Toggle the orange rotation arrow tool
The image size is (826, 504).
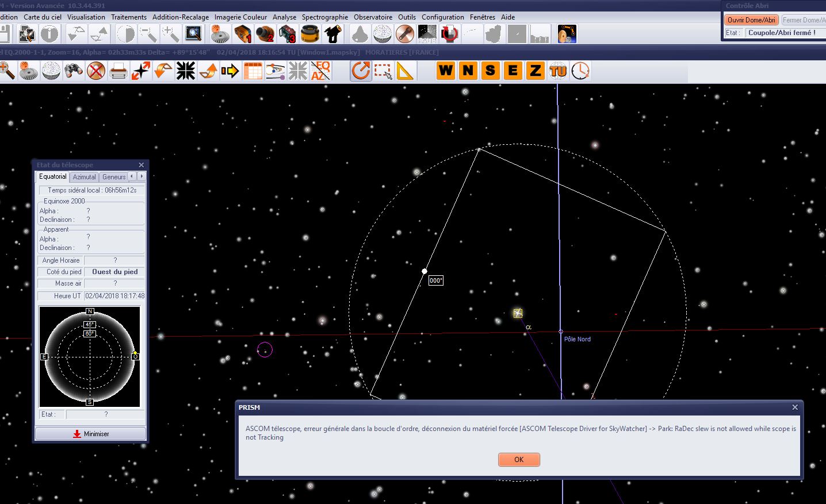pyautogui.click(x=361, y=71)
